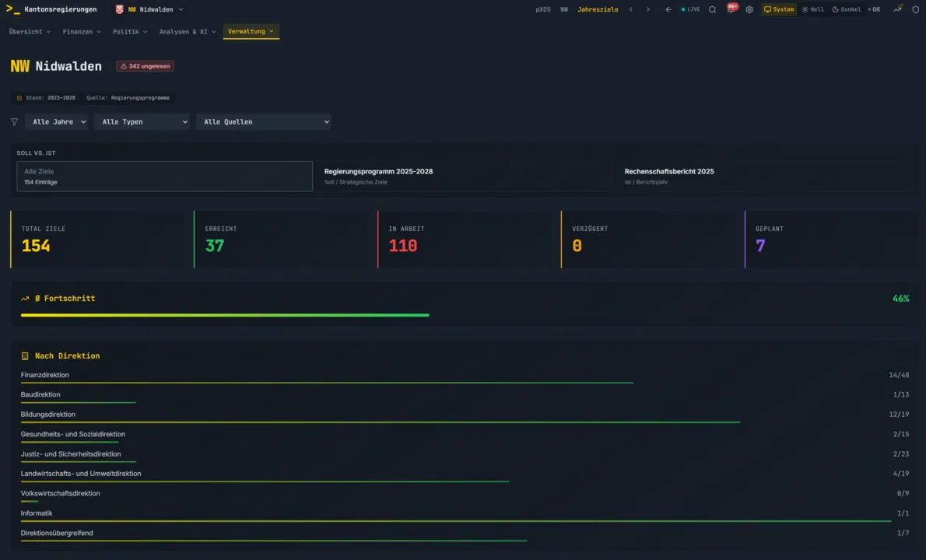Viewport: 926px width, 560px height.
Task: Switch to System theme mode
Action: coord(779,9)
